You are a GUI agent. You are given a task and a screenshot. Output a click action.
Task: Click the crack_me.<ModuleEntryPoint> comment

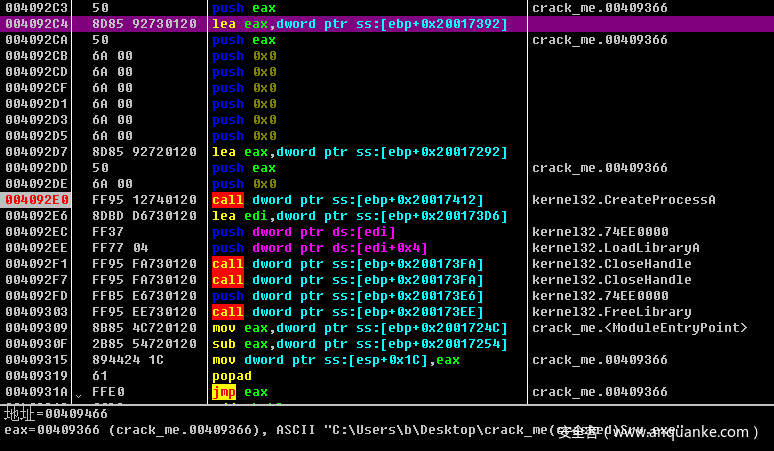[x=640, y=328]
